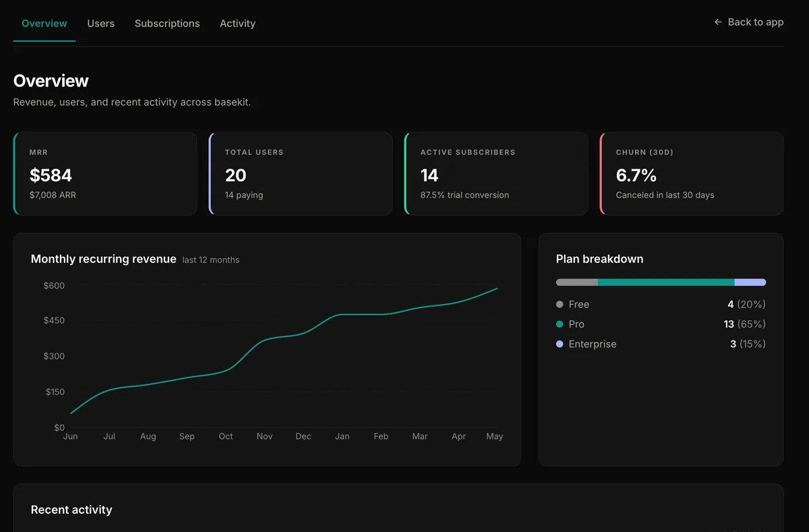
Task: Click the $7,008 ARR text
Action: (x=53, y=196)
